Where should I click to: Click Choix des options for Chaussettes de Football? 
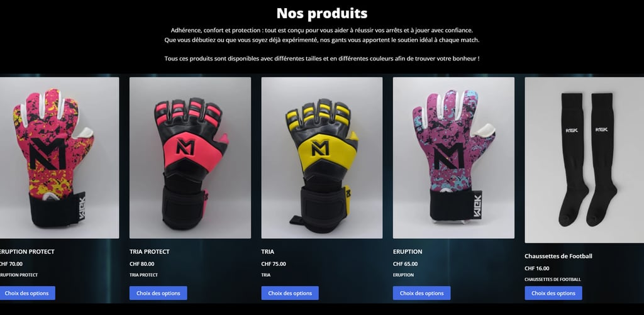coord(553,293)
